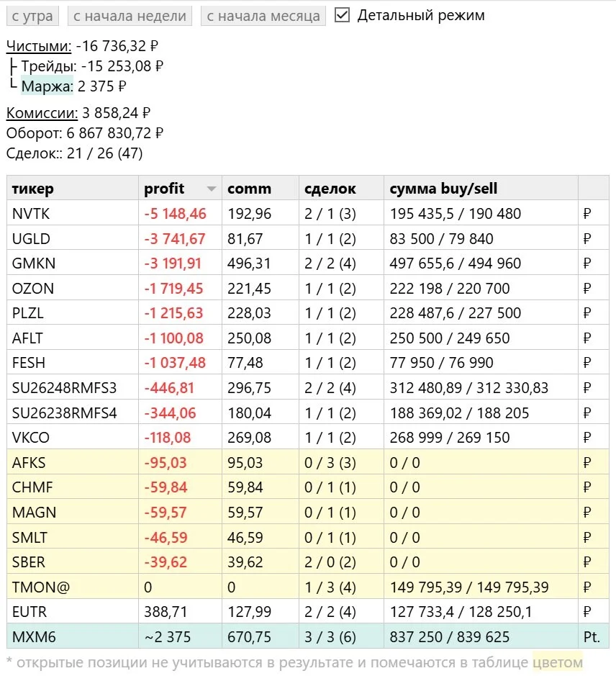Image resolution: width=616 pixels, height=676 pixels.
Task: Open the 'Чистыми' underlined link
Action: 39,45
